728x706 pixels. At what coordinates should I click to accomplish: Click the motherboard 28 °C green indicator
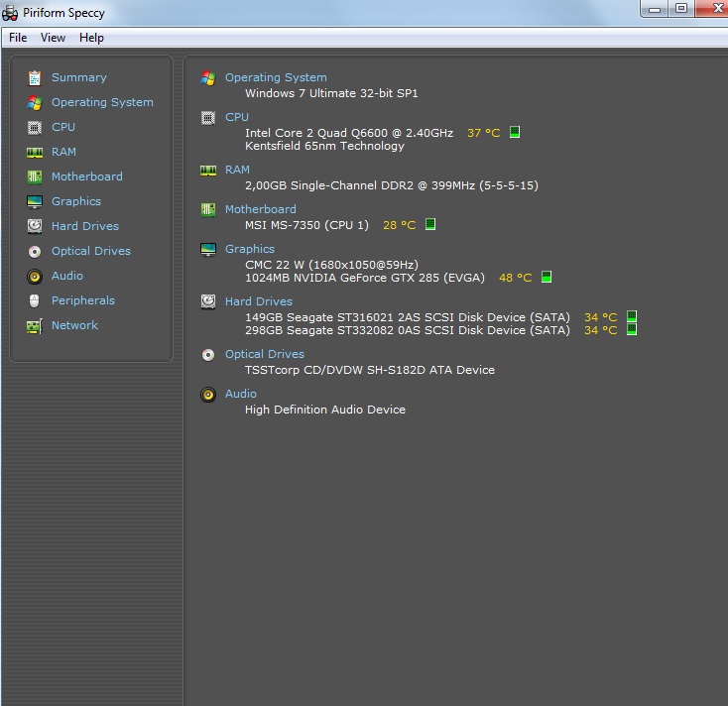[430, 225]
